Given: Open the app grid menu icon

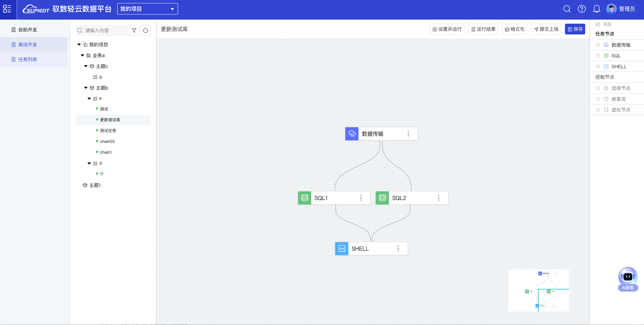Looking at the screenshot, I should (7, 9).
